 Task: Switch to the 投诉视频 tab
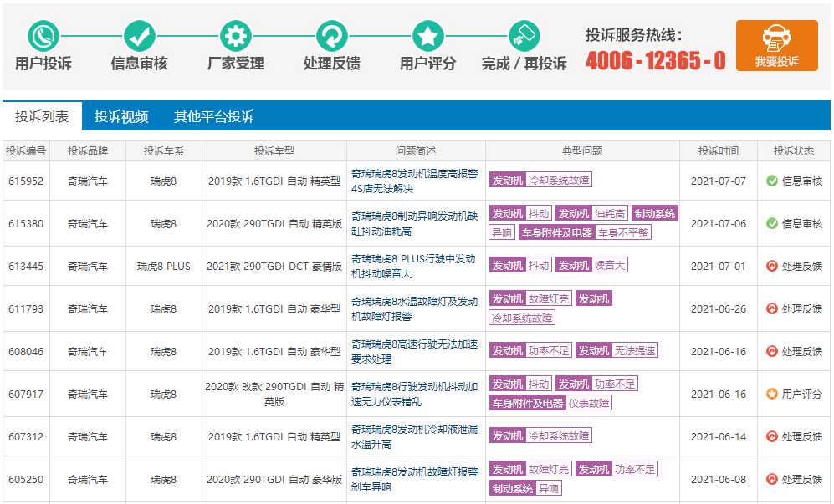121,116
